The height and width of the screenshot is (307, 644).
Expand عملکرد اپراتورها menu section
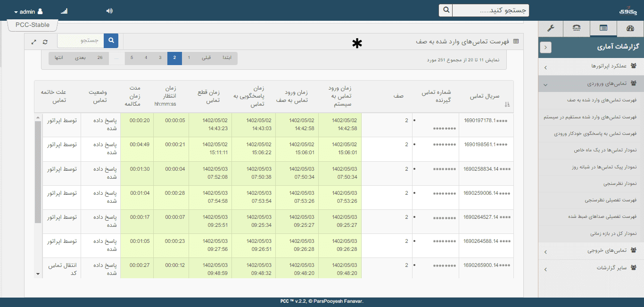click(x=591, y=67)
